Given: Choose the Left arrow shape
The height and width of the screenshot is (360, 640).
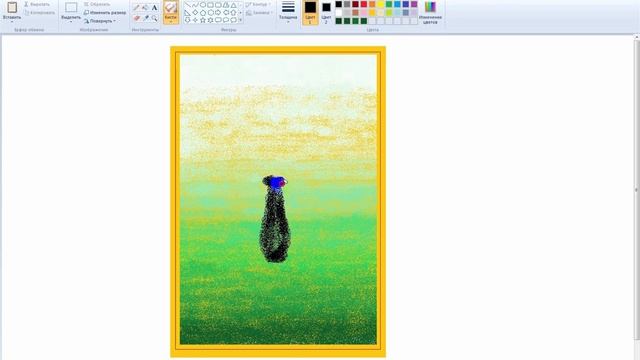Looking at the screenshot, I should coord(226,13).
